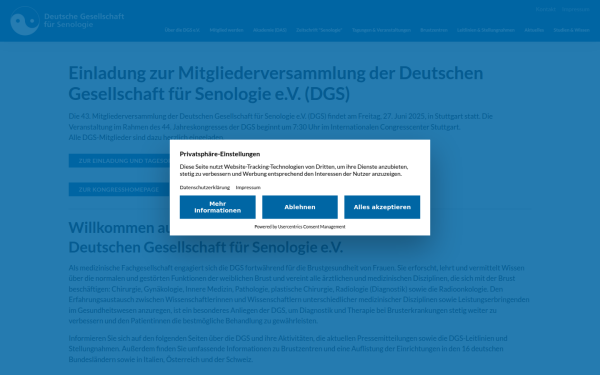Open the Über die DGS e.V. menu
Screen dimensions: 600x375
(182, 30)
